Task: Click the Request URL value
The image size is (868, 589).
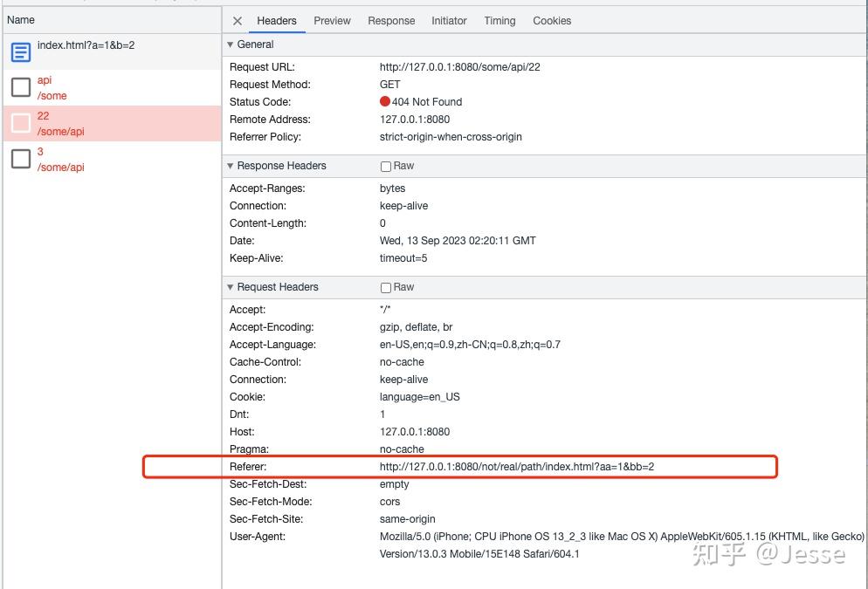Action: [x=459, y=67]
